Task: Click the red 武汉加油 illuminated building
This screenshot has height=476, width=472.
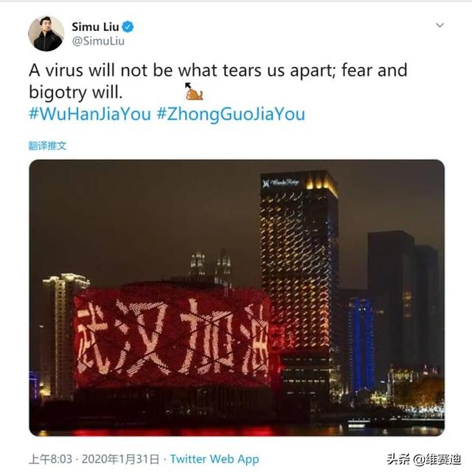Action: tap(172, 337)
